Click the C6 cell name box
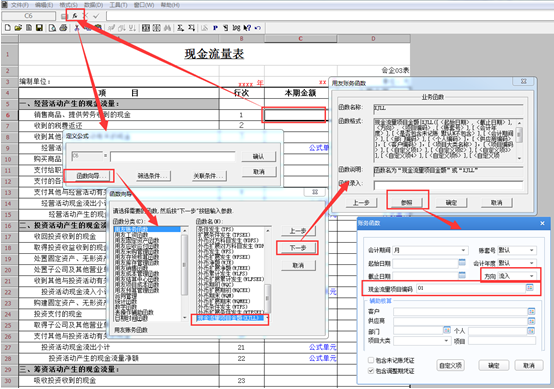Viewport: 554px width, 389px height. (28, 16)
